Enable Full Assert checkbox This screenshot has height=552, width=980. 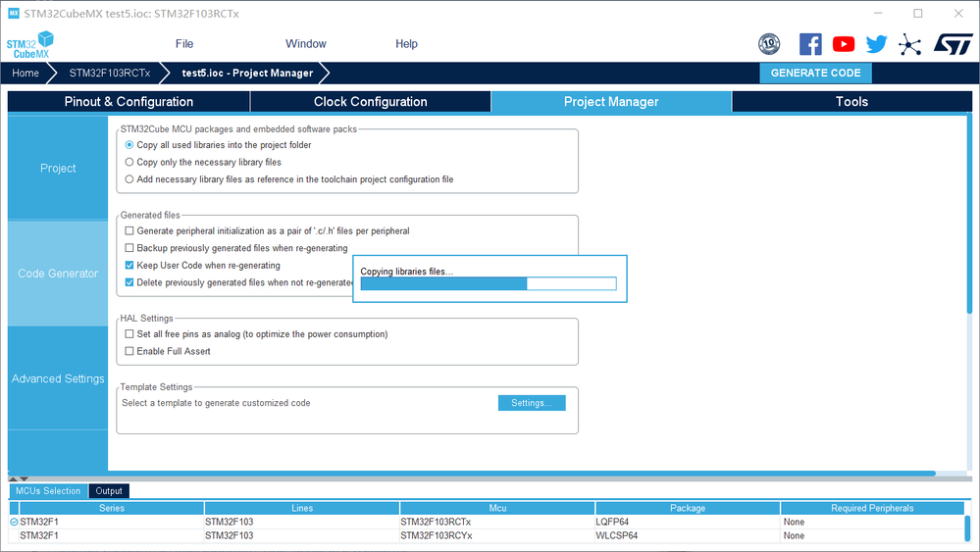129,351
